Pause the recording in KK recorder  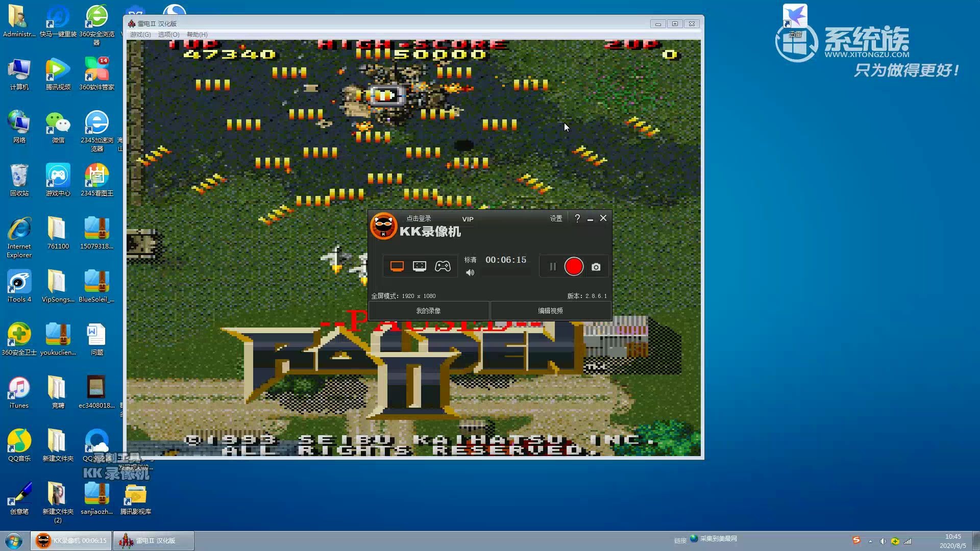pyautogui.click(x=552, y=267)
